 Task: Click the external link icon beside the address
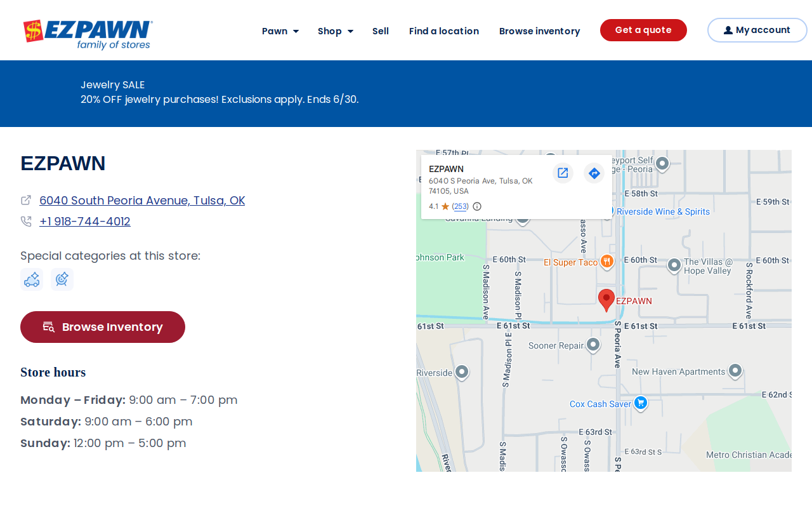26,200
